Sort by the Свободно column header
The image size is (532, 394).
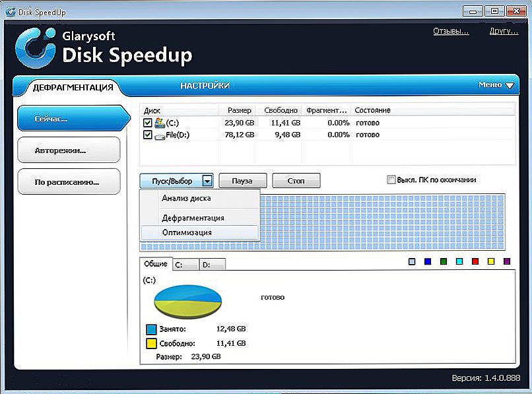(279, 110)
